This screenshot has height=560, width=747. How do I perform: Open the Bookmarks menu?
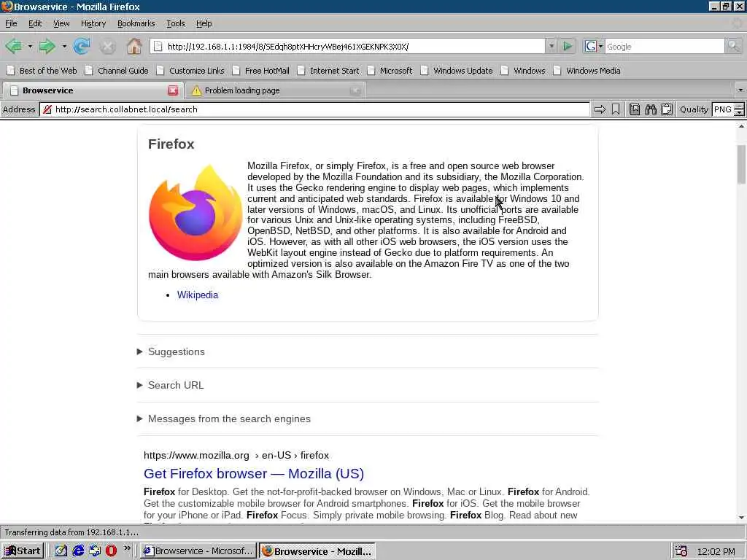[136, 23]
